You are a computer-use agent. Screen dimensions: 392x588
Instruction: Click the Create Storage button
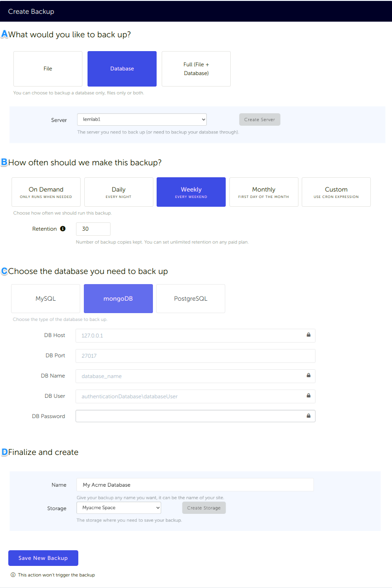click(x=204, y=507)
